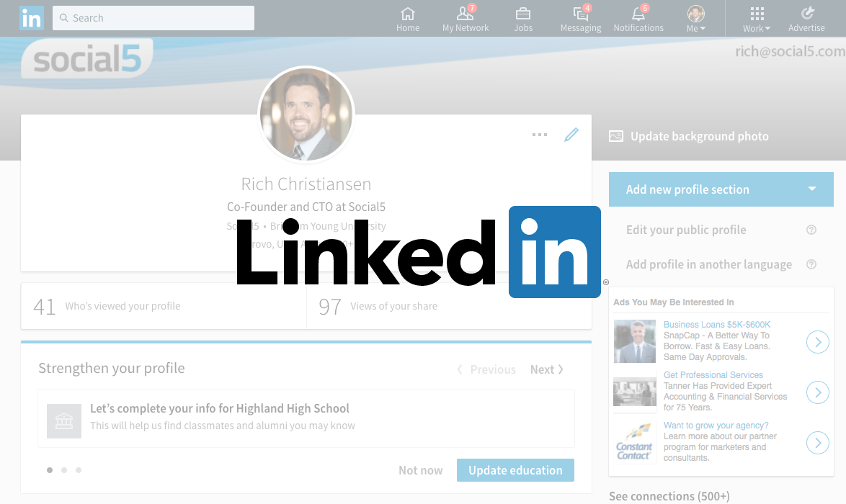
Task: Open the More options ellipsis icon
Action: click(539, 135)
